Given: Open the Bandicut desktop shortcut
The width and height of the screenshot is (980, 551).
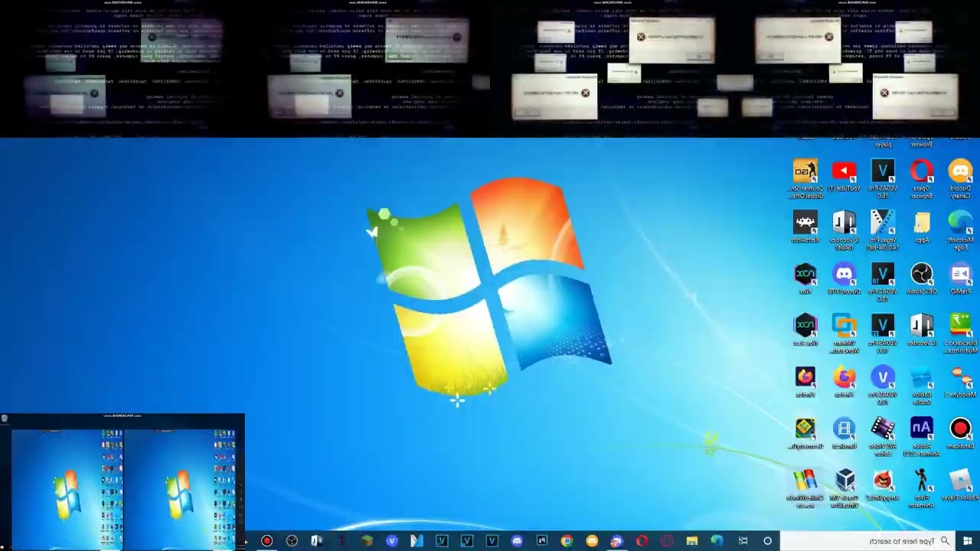Looking at the screenshot, I should (x=844, y=432).
